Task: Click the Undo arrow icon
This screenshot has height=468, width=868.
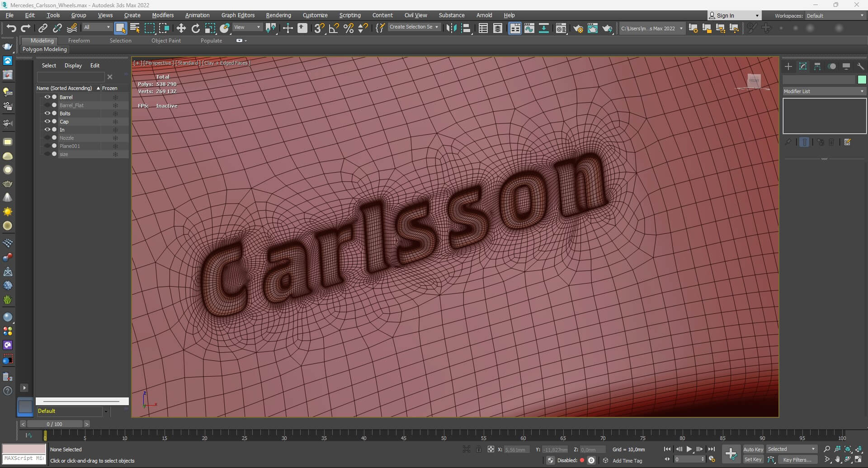Action: pos(11,28)
